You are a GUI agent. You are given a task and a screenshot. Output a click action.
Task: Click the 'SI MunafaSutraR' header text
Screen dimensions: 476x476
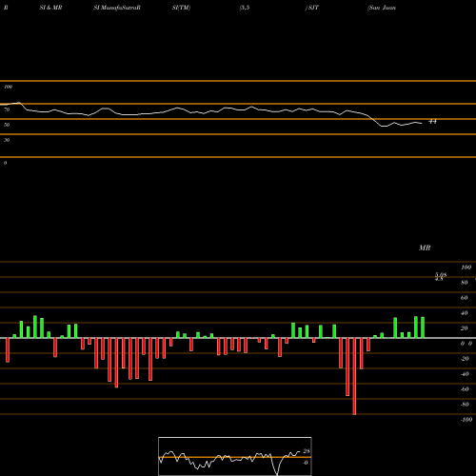click(x=117, y=8)
